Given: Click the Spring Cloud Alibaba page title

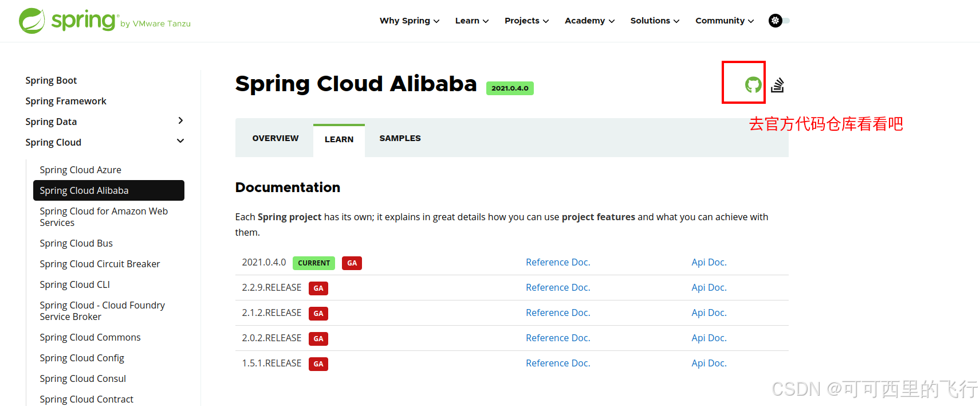Looking at the screenshot, I should pos(356,84).
